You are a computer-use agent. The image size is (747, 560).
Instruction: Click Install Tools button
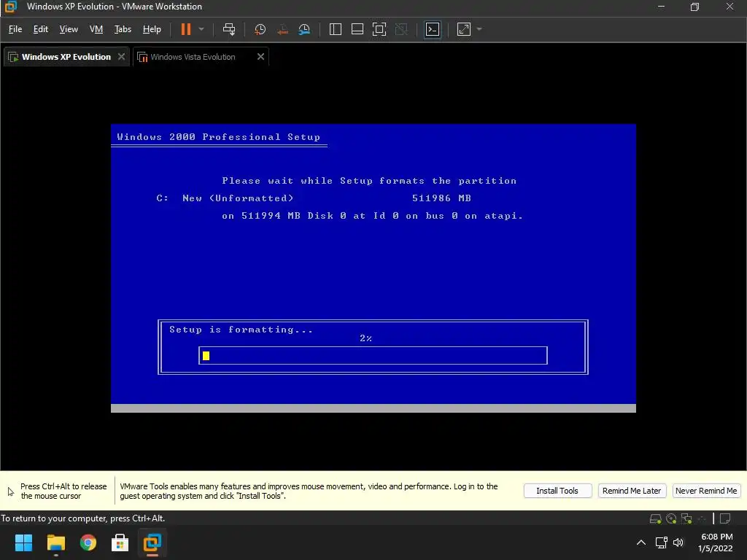coord(557,491)
